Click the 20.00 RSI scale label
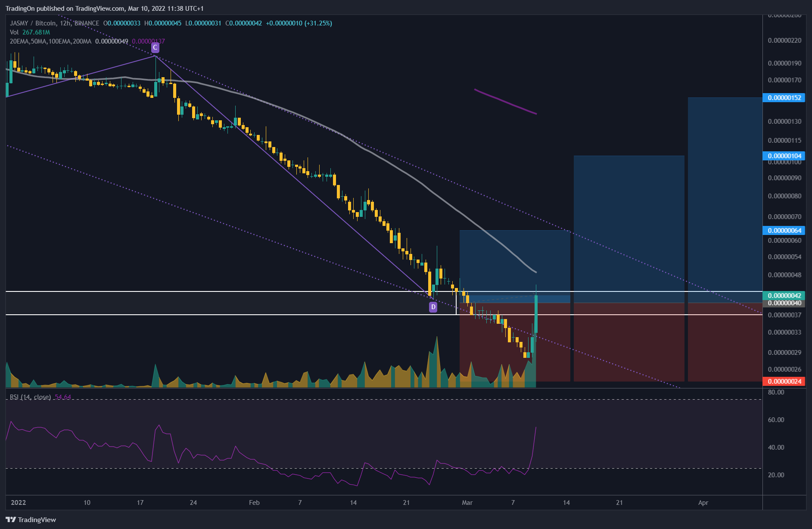This screenshot has width=812, height=529. 776,475
